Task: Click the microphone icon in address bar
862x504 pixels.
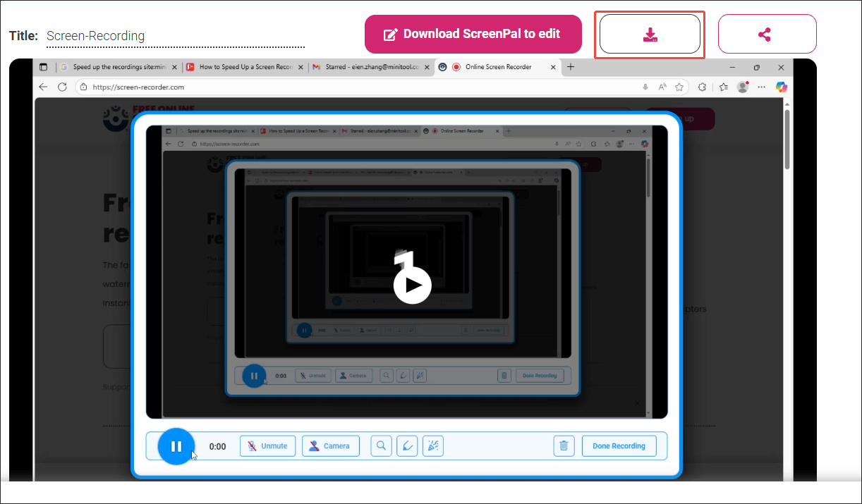Action: coord(645,87)
